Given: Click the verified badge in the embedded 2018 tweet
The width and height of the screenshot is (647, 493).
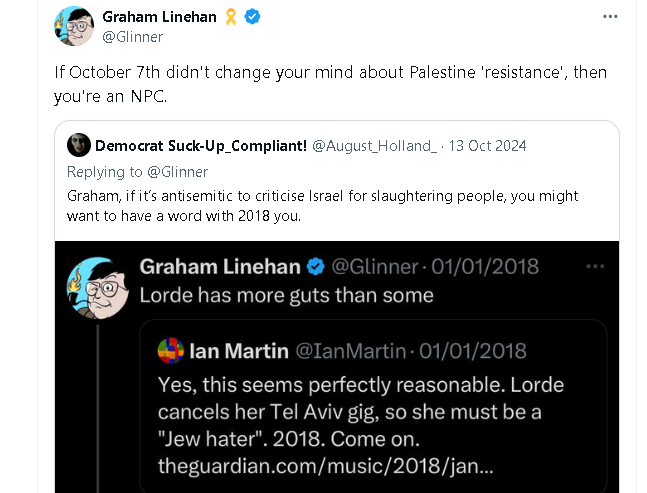Looking at the screenshot, I should [316, 266].
